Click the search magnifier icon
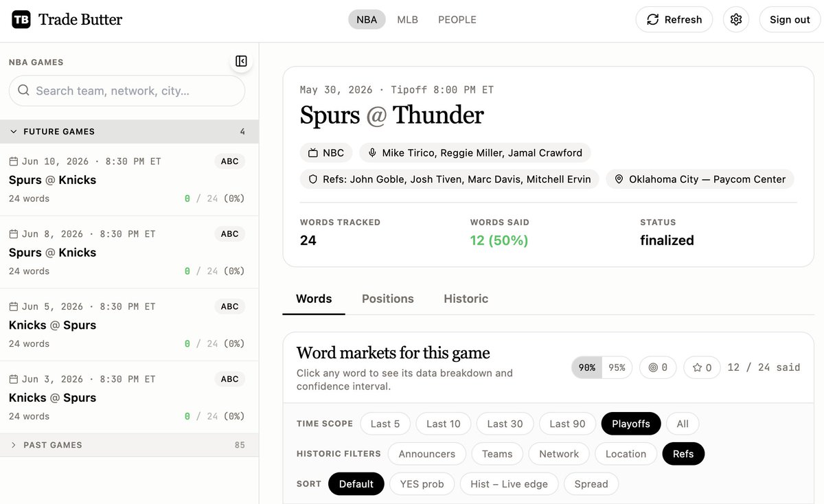 (x=23, y=91)
